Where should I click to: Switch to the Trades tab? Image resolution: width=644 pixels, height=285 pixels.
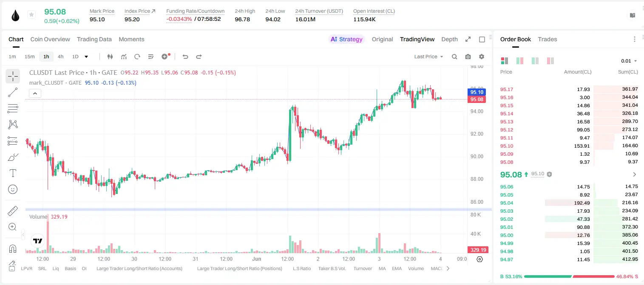547,39
